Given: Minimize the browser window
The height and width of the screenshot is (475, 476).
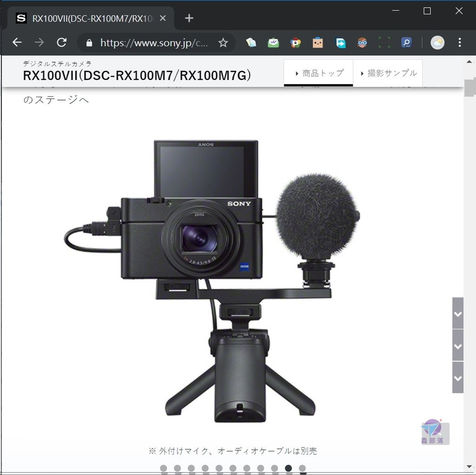Looking at the screenshot, I should pyautogui.click(x=396, y=11).
